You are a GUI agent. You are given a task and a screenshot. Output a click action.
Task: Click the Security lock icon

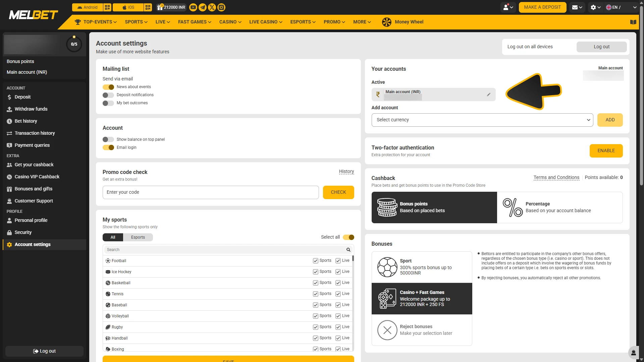point(9,233)
